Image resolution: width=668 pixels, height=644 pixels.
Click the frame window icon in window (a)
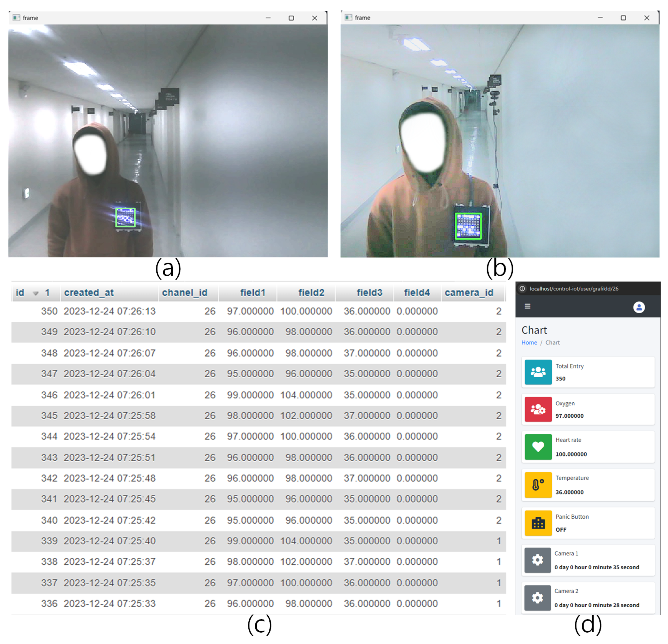(16, 17)
